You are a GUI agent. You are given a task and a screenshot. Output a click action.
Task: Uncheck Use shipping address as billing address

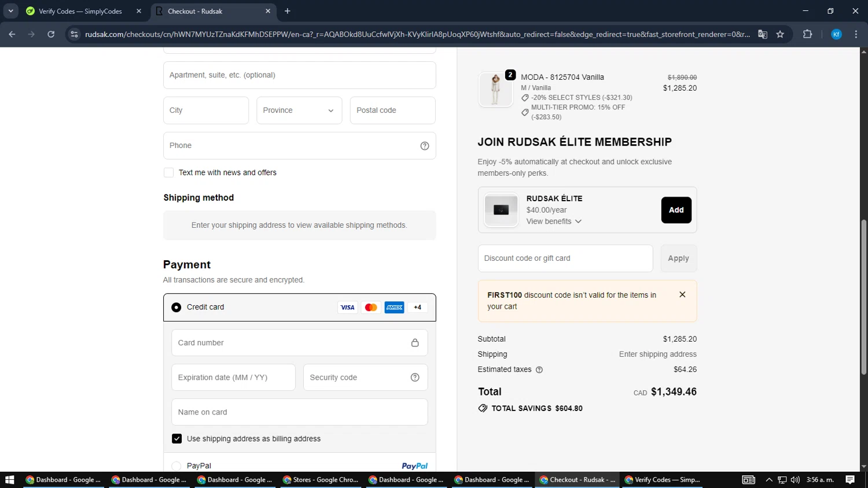(x=177, y=439)
